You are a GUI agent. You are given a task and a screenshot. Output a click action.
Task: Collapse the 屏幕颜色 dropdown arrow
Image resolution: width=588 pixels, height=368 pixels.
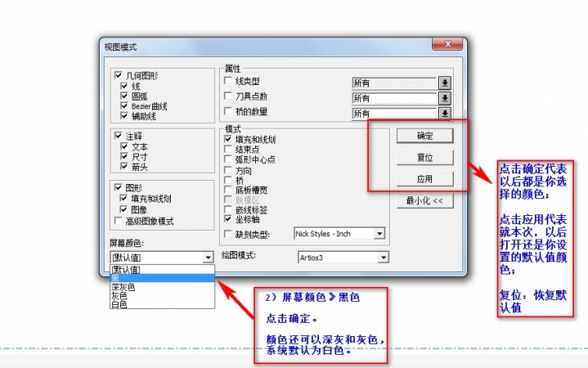[x=208, y=258]
